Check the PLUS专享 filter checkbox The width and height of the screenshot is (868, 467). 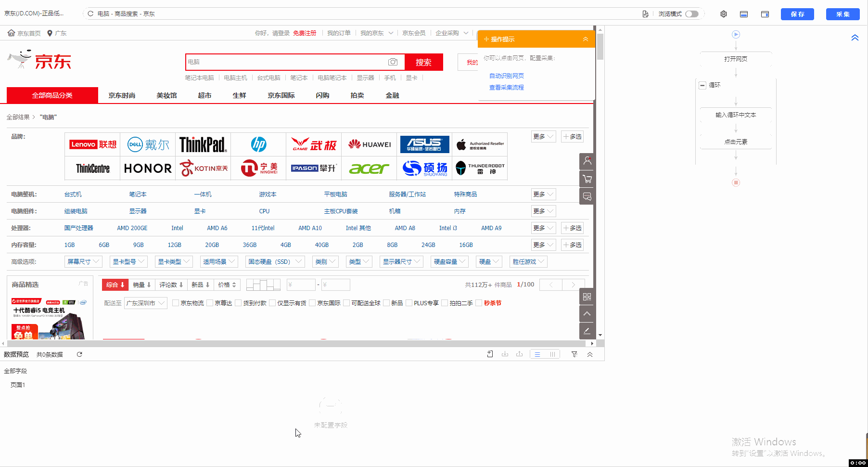pos(409,303)
